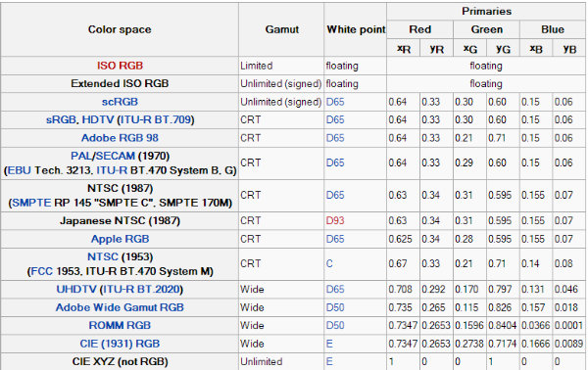Click the EBU link

point(20,170)
